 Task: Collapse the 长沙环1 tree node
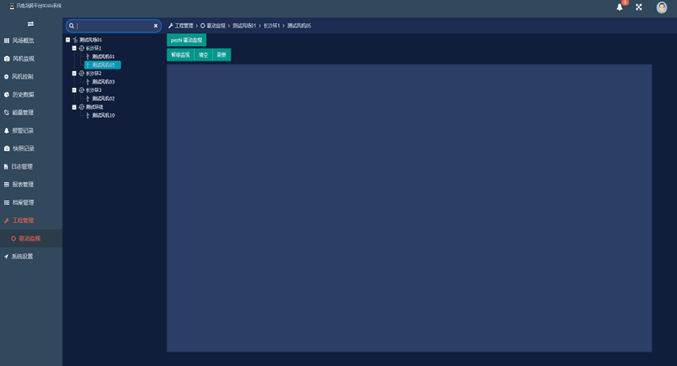tap(74, 48)
